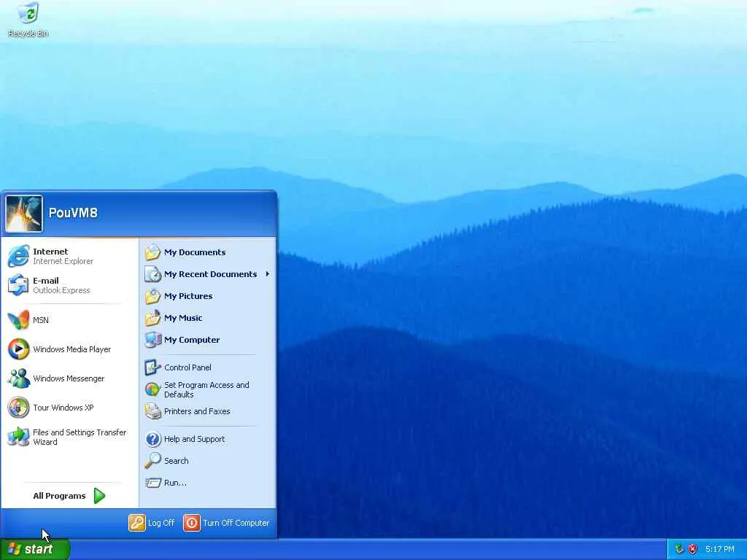Image resolution: width=747 pixels, height=560 pixels.
Task: Click the Run... icon
Action: pos(152,483)
